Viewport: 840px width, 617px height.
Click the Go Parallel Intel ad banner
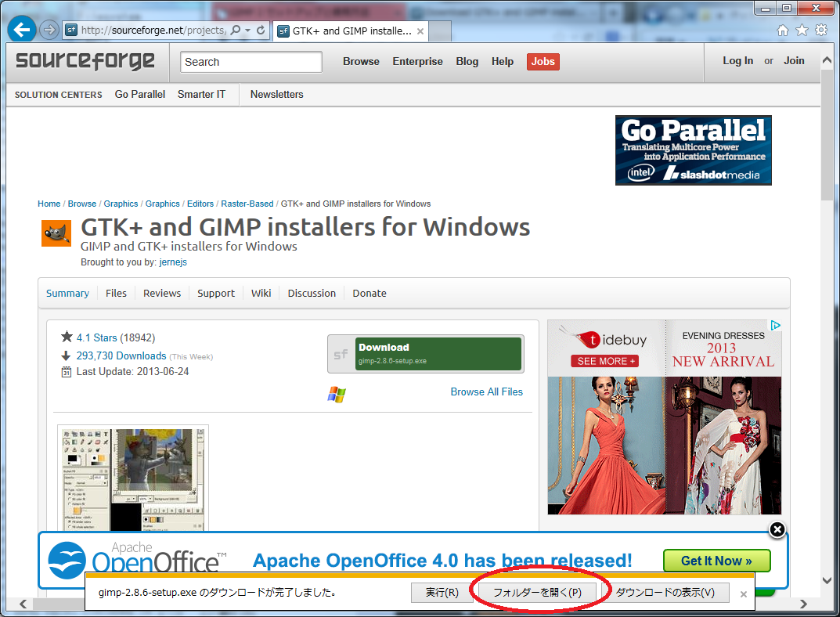[693, 150]
